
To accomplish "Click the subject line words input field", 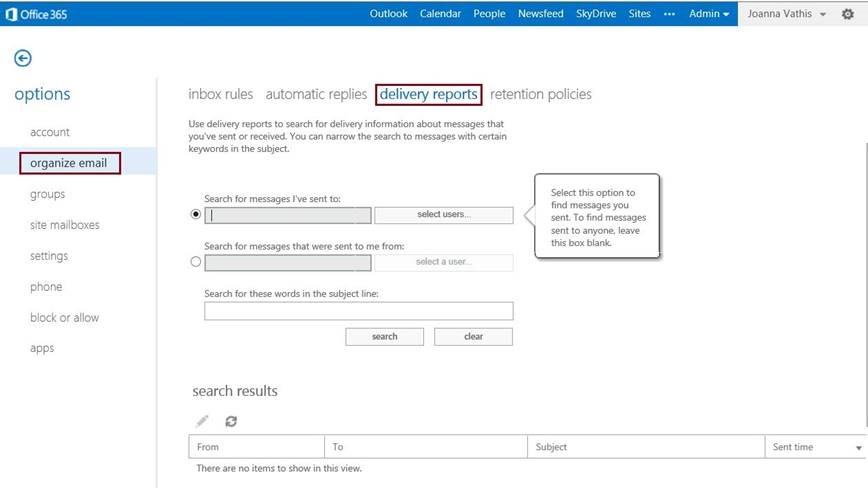I will click(x=358, y=311).
